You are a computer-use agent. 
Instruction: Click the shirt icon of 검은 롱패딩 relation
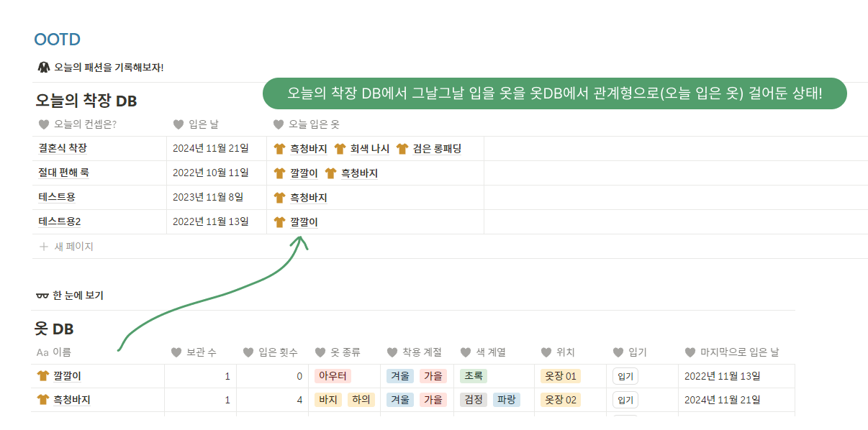(x=402, y=149)
